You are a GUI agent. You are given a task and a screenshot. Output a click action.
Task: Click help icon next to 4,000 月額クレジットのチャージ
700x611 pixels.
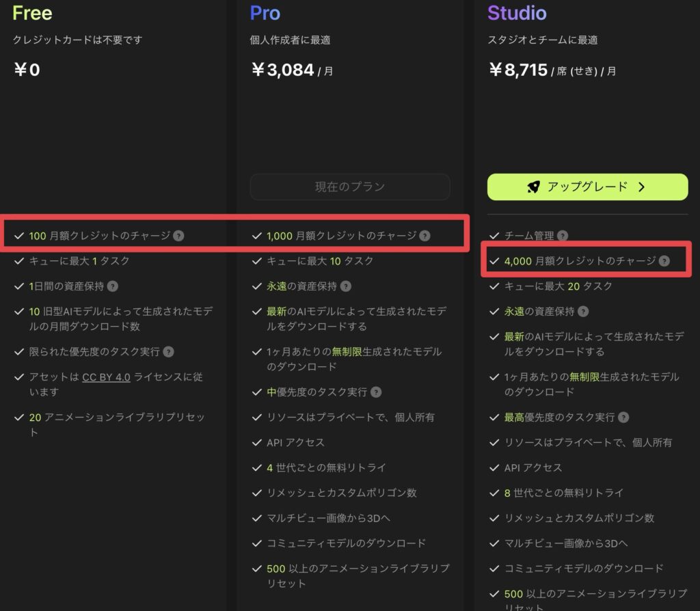click(x=664, y=261)
